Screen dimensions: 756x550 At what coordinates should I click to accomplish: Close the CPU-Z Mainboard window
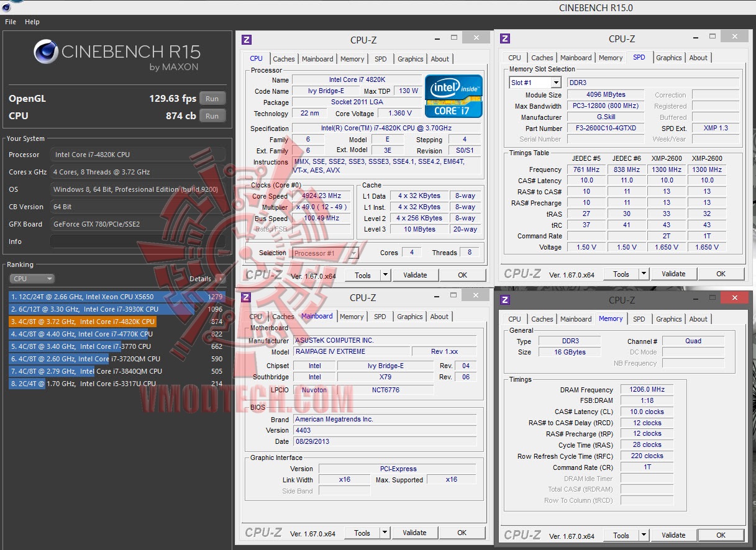point(476,295)
